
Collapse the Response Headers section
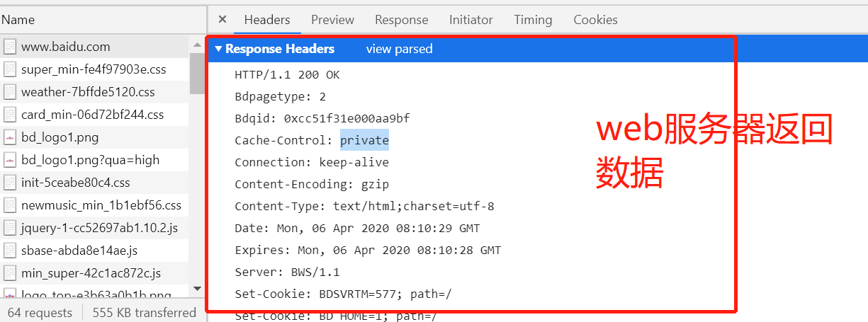coord(219,49)
